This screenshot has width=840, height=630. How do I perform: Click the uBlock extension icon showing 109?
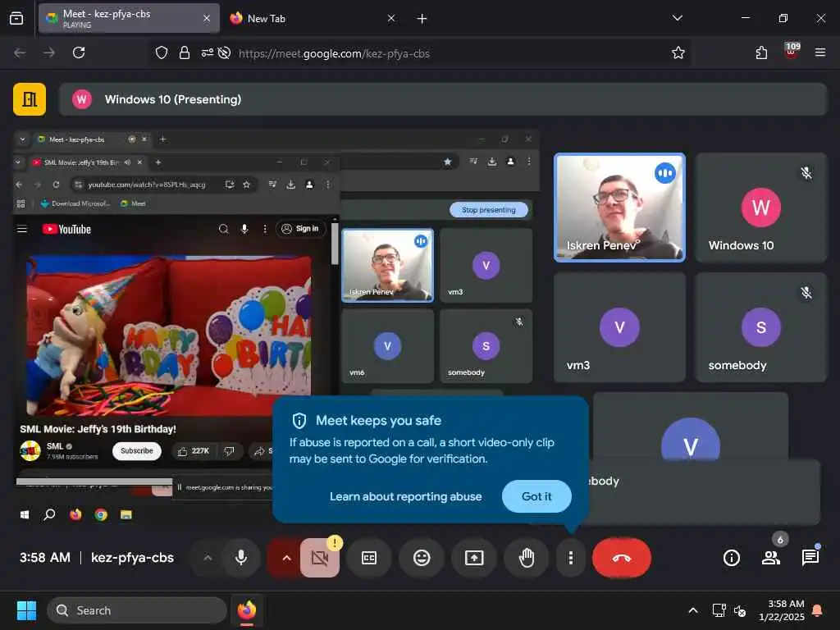(x=792, y=52)
